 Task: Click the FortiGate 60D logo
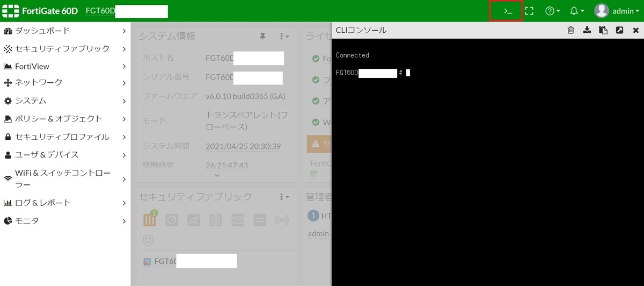click(x=40, y=11)
